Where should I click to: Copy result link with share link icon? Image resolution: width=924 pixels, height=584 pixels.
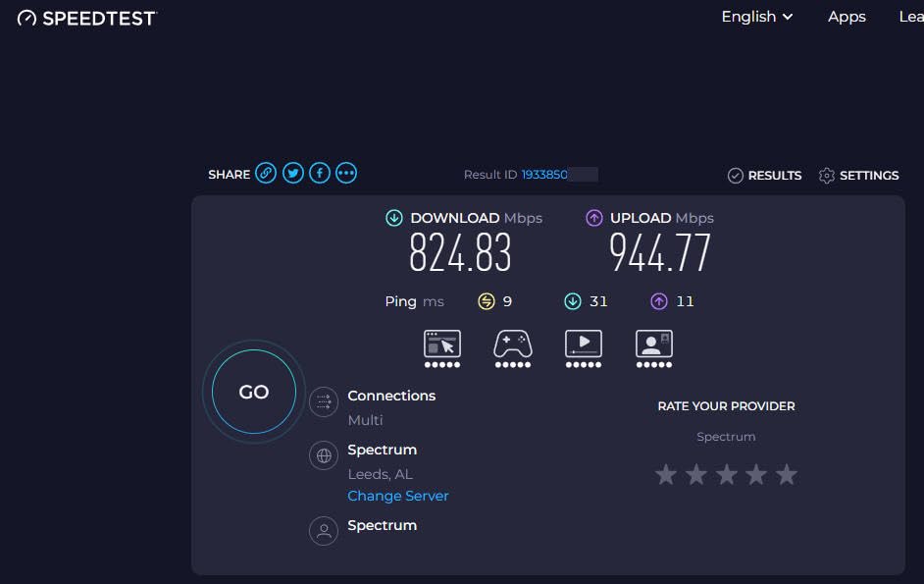tap(266, 173)
